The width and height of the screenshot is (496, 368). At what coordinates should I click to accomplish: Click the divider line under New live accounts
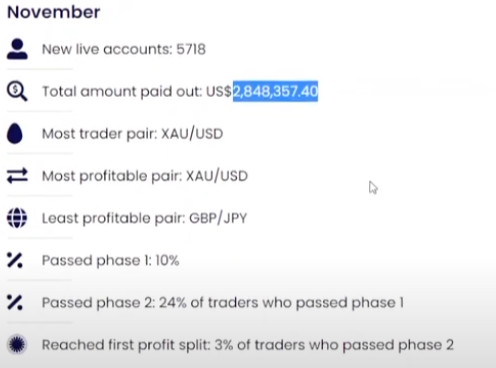(x=40, y=69)
